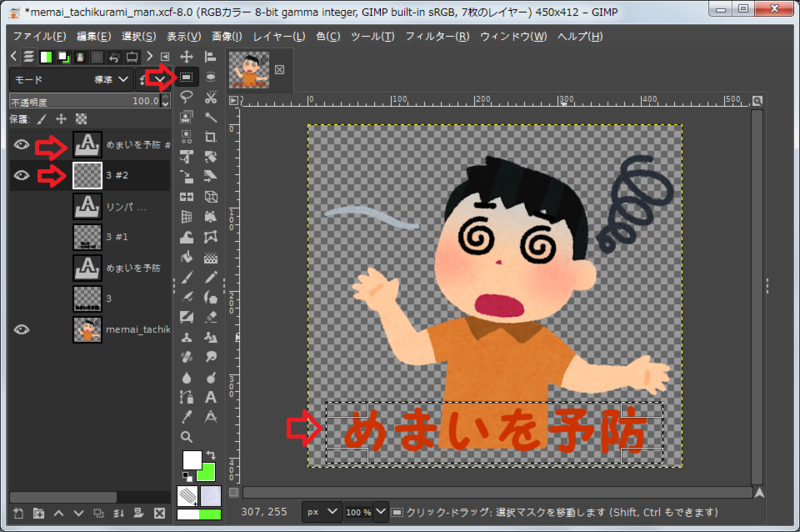Open the フィルター menu
Screen dimensions: 800x532
(437, 36)
